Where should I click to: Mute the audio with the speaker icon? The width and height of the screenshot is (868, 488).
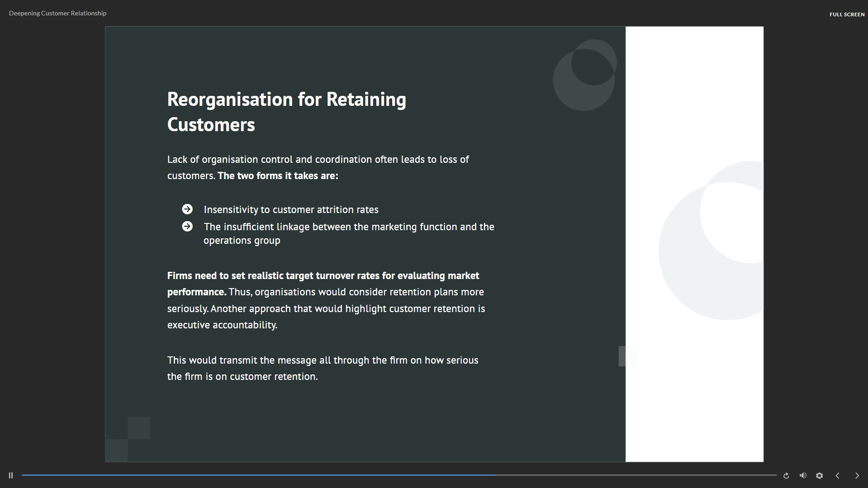pos(803,475)
